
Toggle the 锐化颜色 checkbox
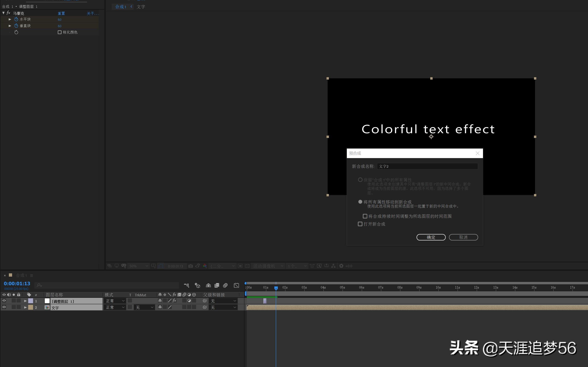(59, 32)
